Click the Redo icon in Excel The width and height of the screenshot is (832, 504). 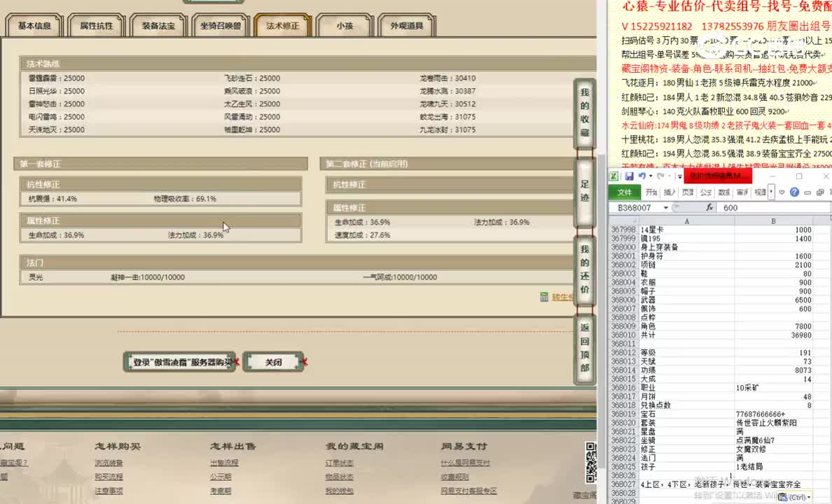[660, 176]
